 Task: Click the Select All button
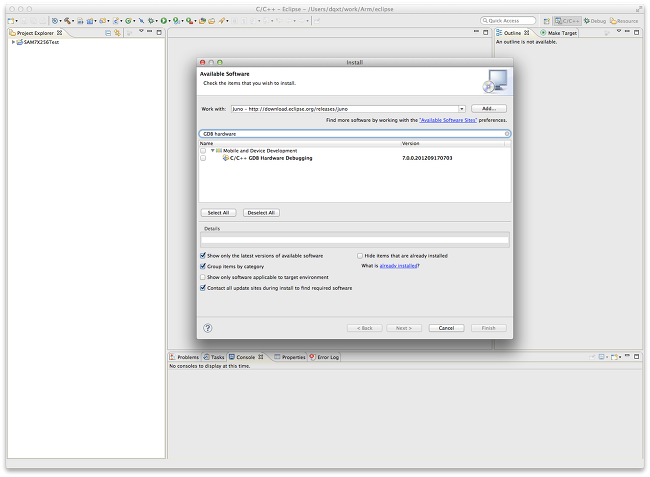point(218,213)
